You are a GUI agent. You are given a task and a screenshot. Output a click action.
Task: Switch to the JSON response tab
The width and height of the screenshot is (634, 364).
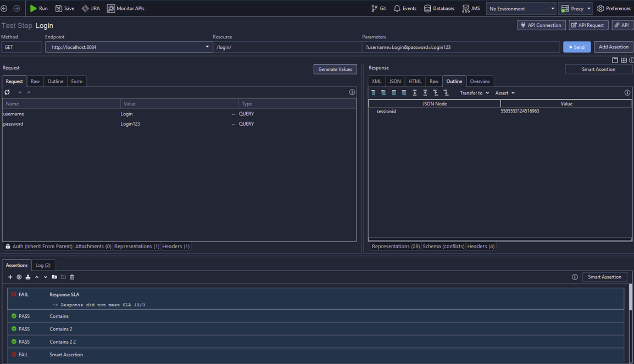(x=395, y=81)
